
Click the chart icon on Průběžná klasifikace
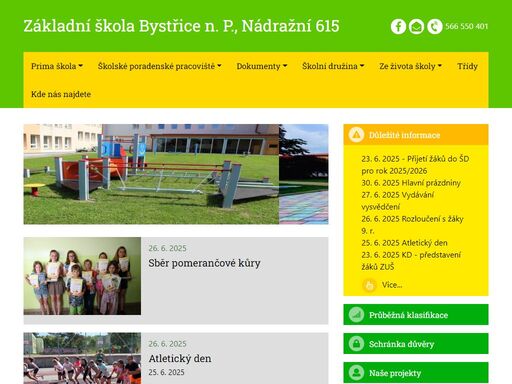pyautogui.click(x=356, y=315)
